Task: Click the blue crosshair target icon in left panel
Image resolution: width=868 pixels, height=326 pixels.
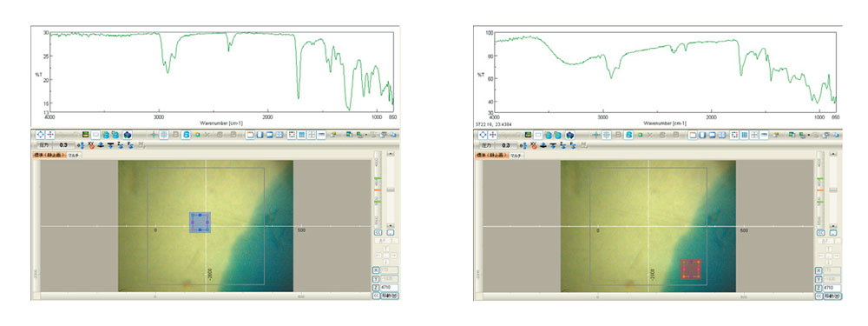Action: pos(41,135)
